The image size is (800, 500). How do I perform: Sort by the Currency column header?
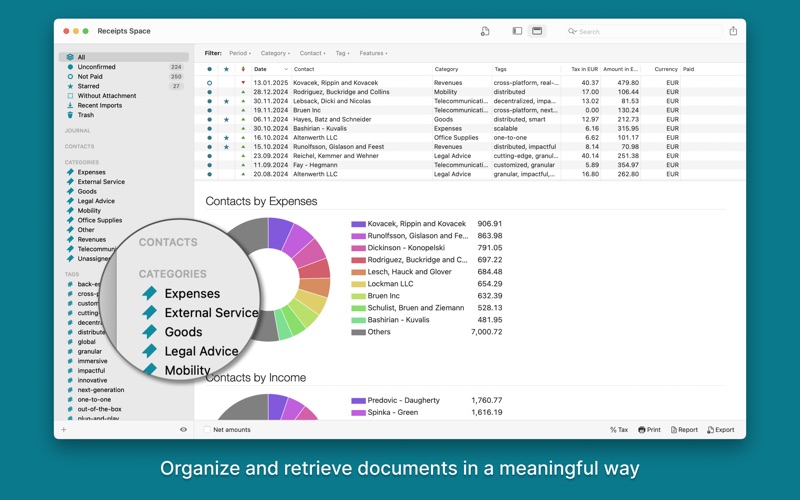[661, 69]
